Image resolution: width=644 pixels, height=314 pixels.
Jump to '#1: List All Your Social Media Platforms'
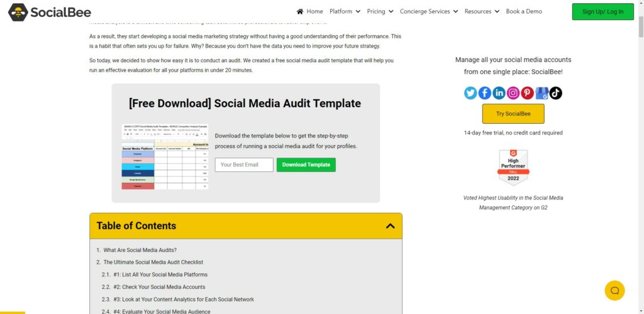(x=160, y=274)
